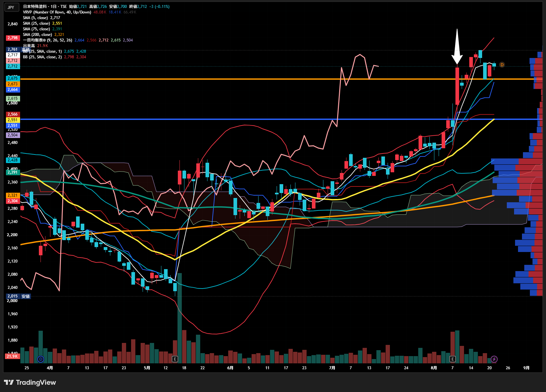546x392 pixels.
Task: Click the 26 date on time axis
Action: coord(508,368)
